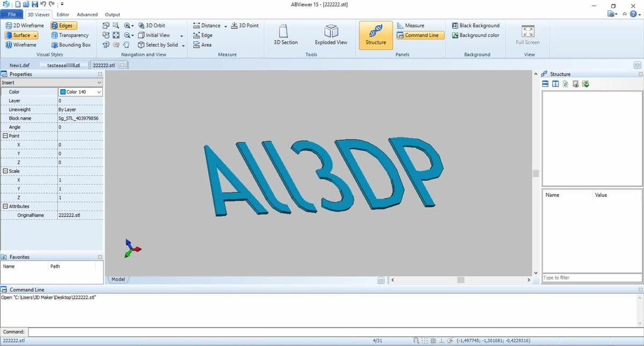644x346 pixels.
Task: Open the Color 140 dropdown
Action: [x=98, y=92]
